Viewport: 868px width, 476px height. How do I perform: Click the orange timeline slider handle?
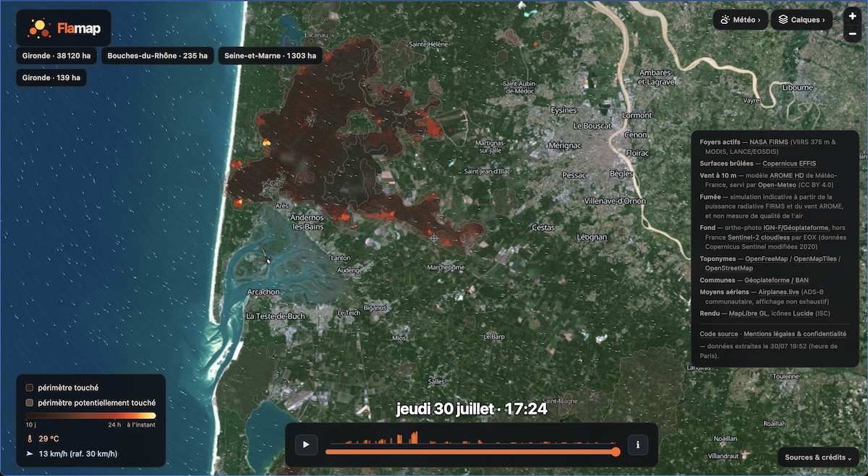616,452
